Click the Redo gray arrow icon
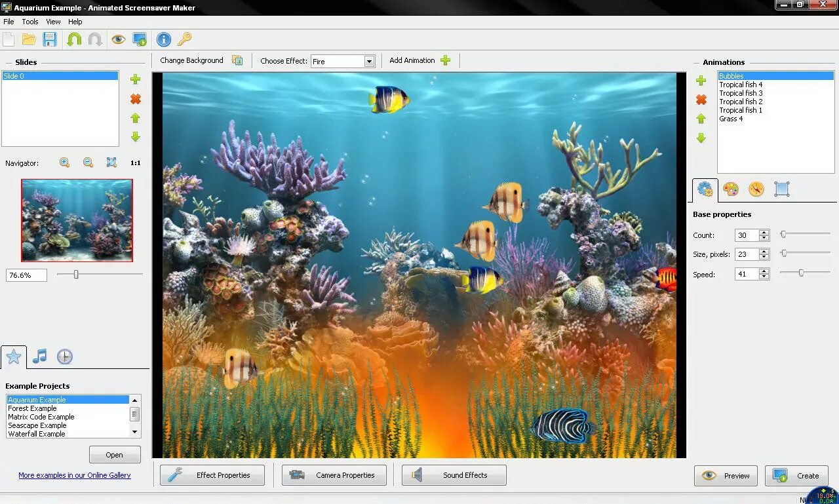Screen dimensions: 839x504 click(x=94, y=39)
